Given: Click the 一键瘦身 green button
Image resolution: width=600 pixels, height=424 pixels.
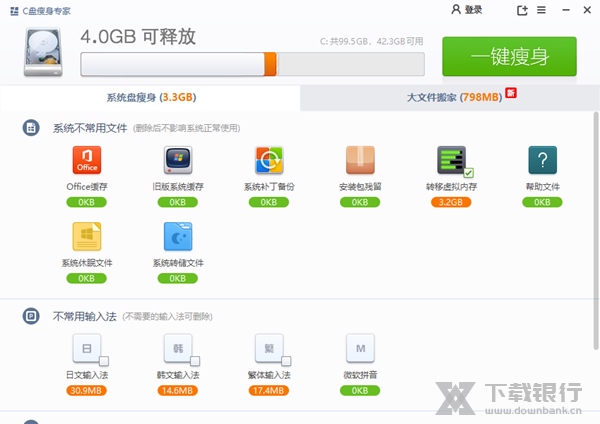Looking at the screenshot, I should (x=509, y=56).
